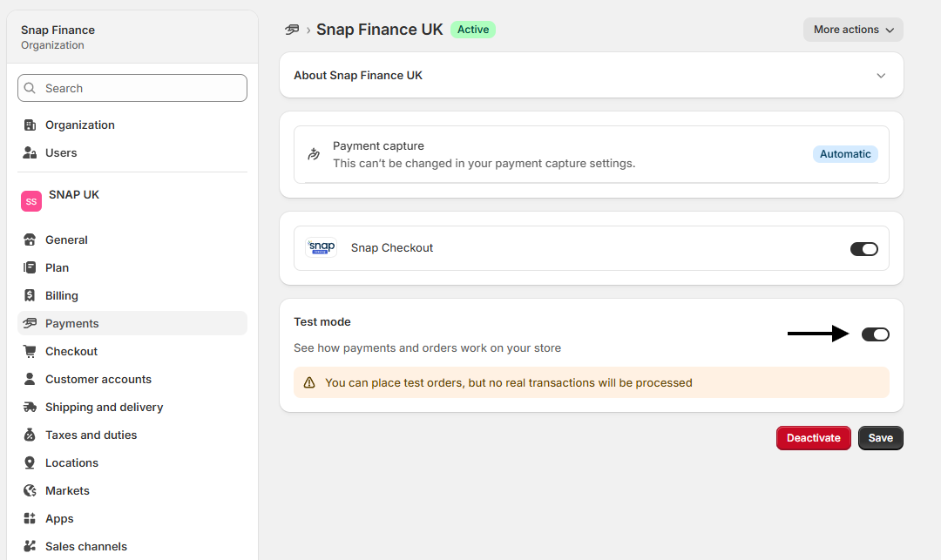Image resolution: width=941 pixels, height=560 pixels.
Task: Click the Sales channels icon
Action: tap(30, 546)
